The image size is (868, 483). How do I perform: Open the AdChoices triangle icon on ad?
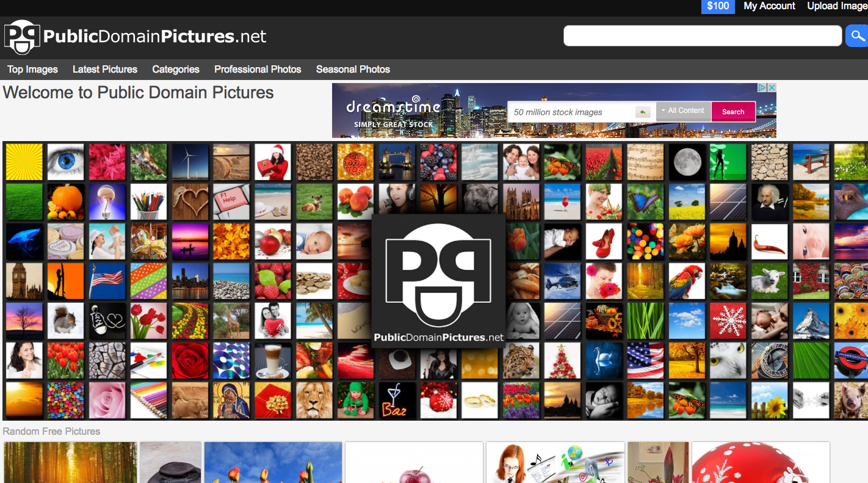[762, 88]
